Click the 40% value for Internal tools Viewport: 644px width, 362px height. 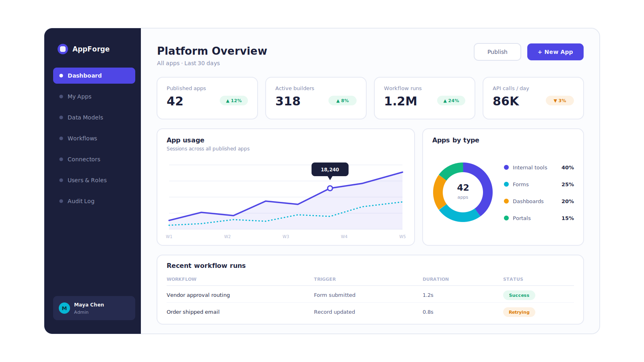click(568, 167)
